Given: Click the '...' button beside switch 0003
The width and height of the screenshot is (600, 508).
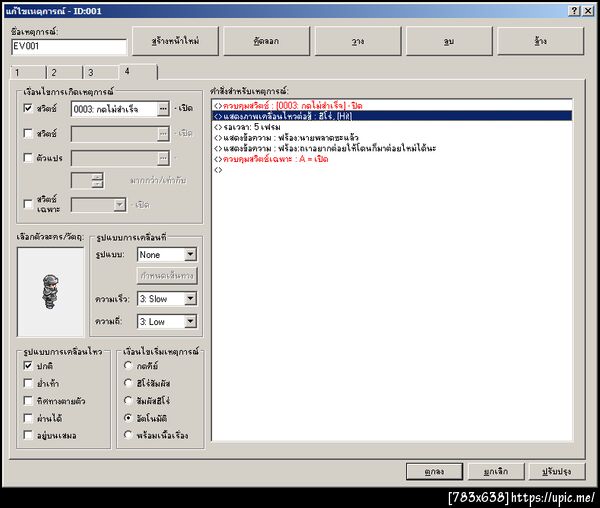Looking at the screenshot, I should tap(163, 109).
